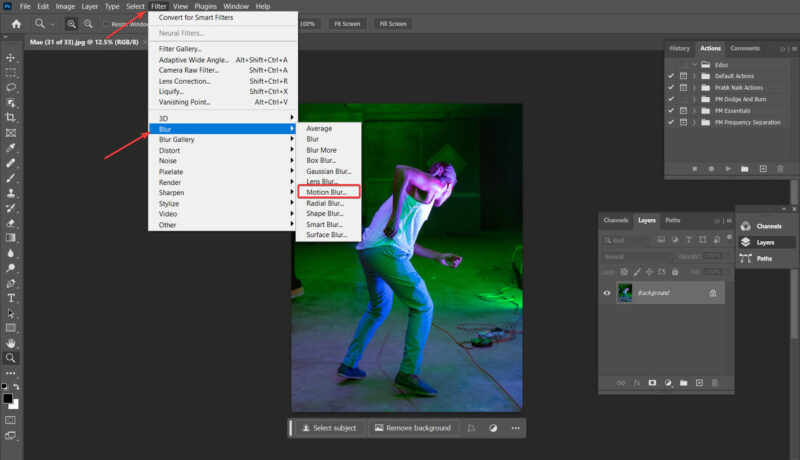Viewport: 800px width, 460px height.
Task: Expand the PM Dodge And Burn folder
Action: pyautogui.click(x=694, y=99)
